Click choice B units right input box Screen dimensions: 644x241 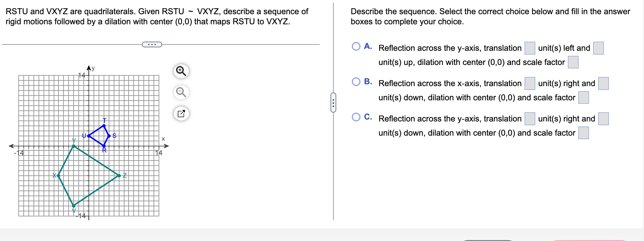point(530,84)
